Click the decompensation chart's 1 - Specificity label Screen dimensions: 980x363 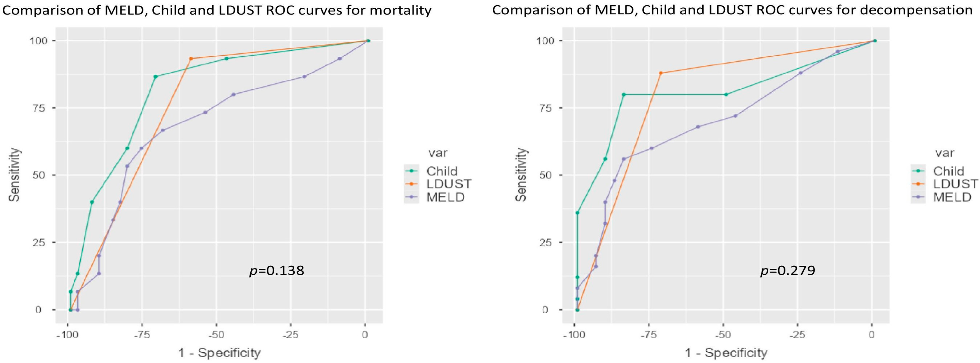coord(726,353)
